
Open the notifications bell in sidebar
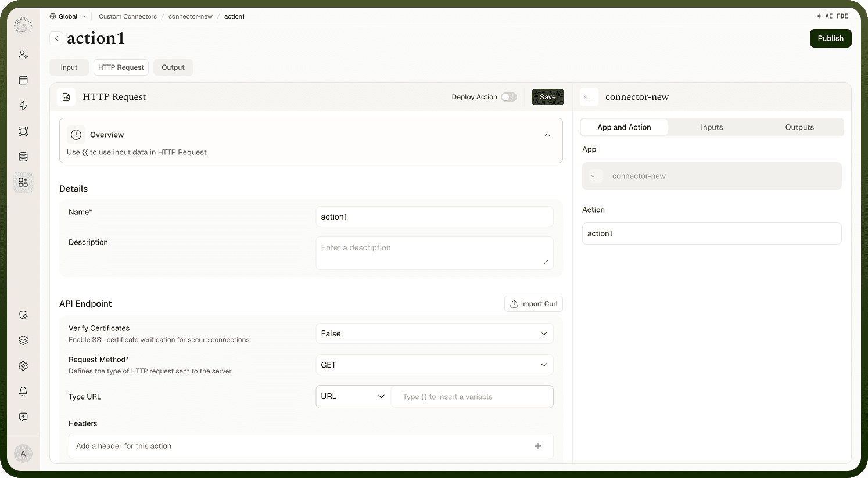[23, 391]
